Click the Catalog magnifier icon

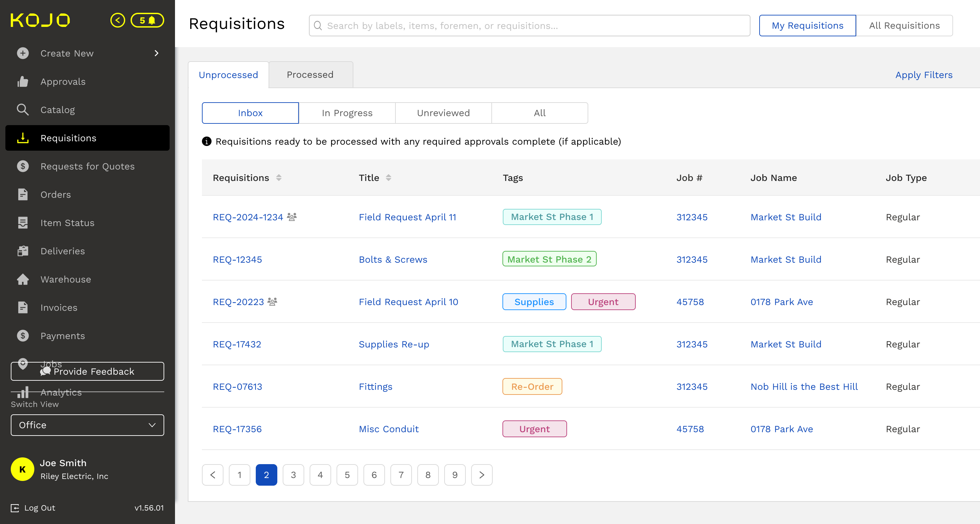(x=23, y=110)
